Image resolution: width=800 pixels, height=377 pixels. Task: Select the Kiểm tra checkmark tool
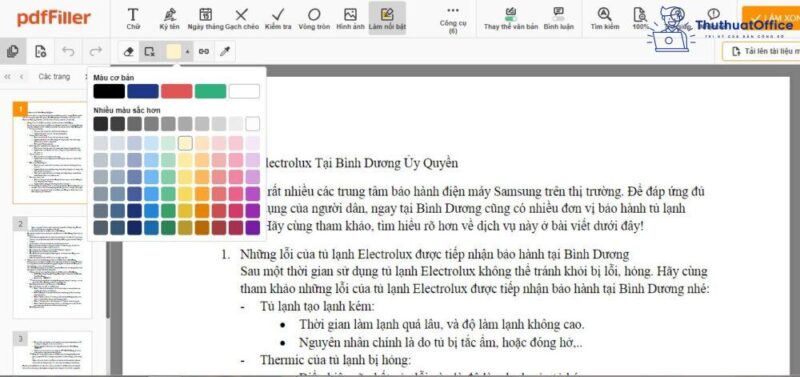278,18
